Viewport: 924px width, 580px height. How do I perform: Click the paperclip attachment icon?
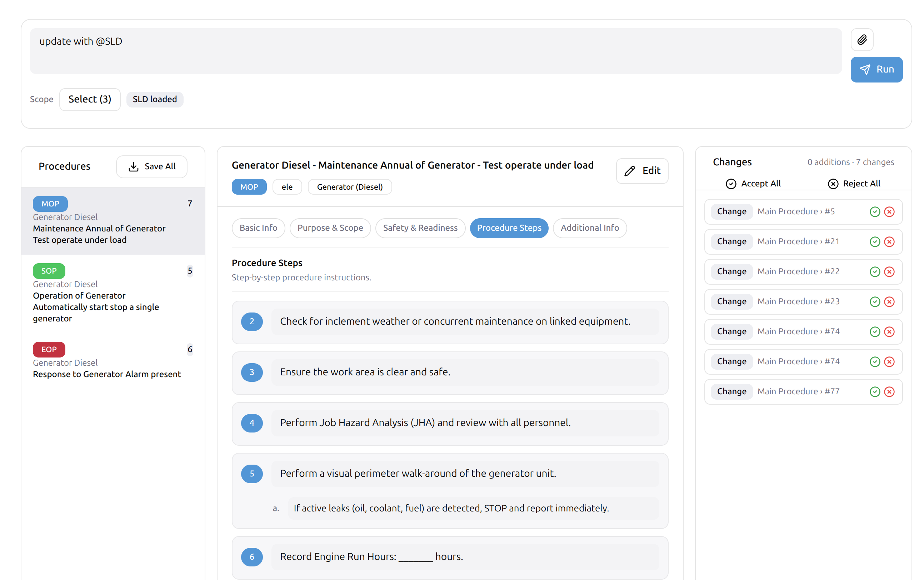861,40
